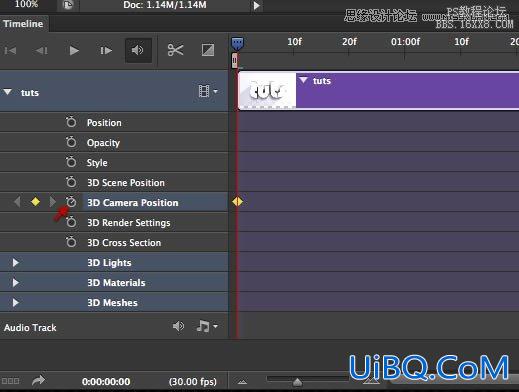Toggle 3D Camera Position stopwatch
This screenshot has width=519, height=392.
[x=71, y=202]
